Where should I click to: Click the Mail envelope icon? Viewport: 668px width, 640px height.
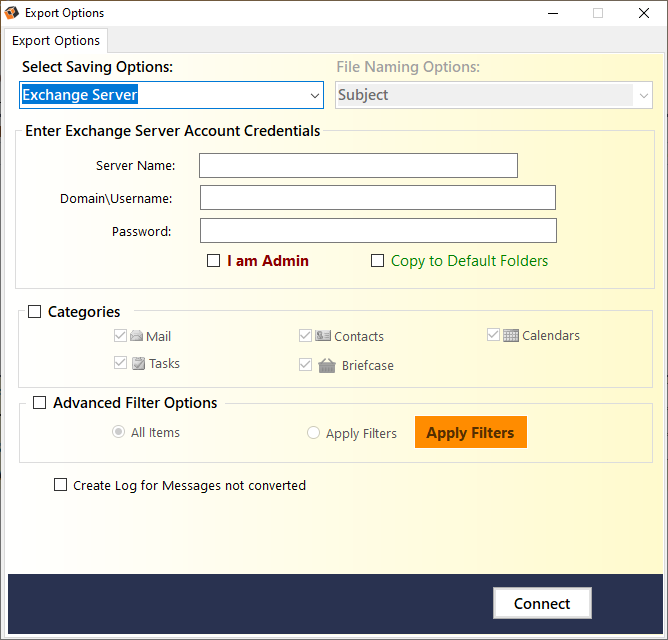point(136,336)
